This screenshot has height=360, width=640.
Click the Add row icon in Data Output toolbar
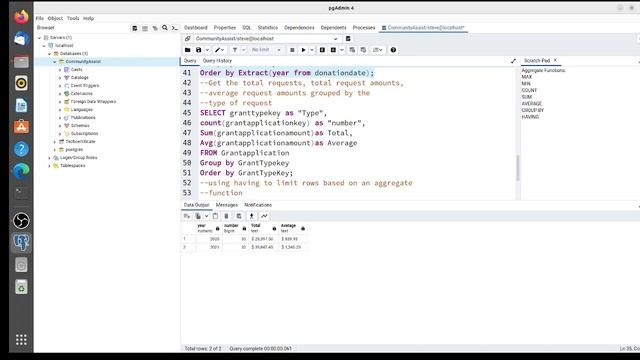187,216
